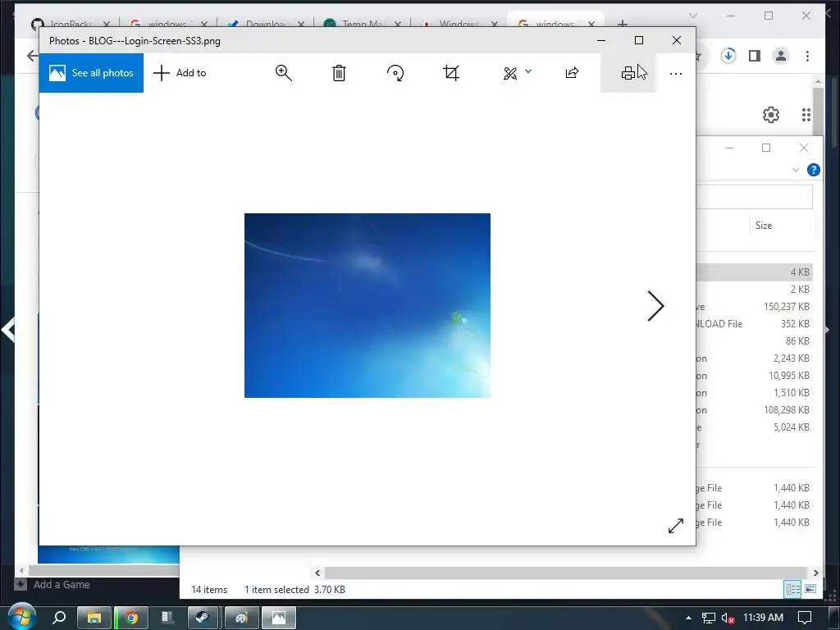
Task: Click the Explorer search input field
Action: [755, 197]
